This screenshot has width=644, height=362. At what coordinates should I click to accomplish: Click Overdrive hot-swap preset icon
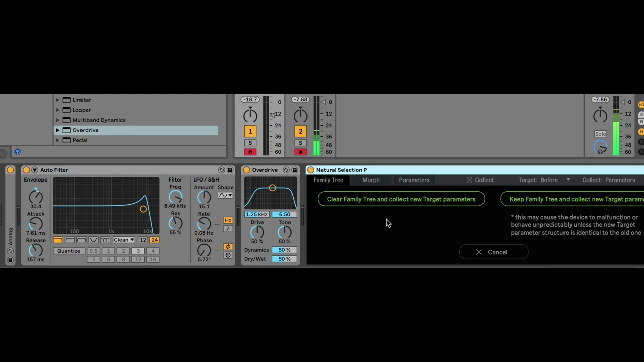click(286, 170)
